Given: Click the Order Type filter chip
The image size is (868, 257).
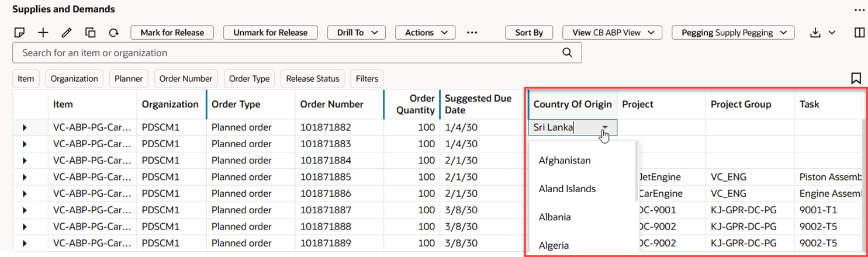Looking at the screenshot, I should click(x=249, y=78).
